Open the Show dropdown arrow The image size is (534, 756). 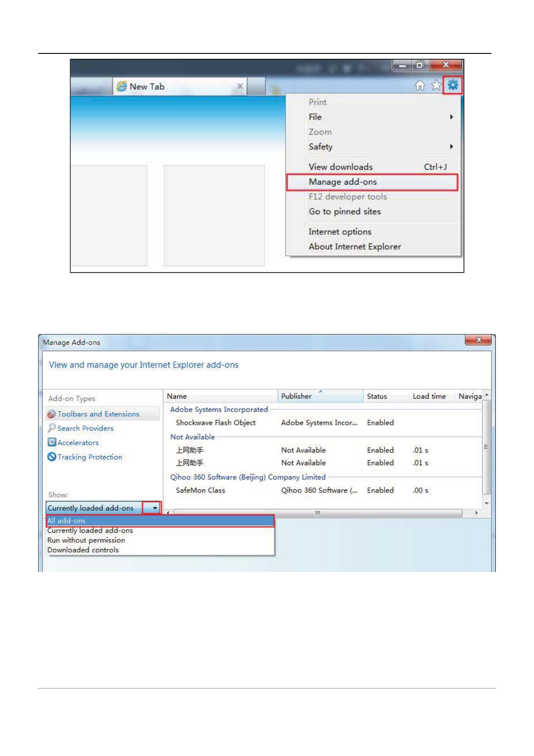pyautogui.click(x=152, y=508)
